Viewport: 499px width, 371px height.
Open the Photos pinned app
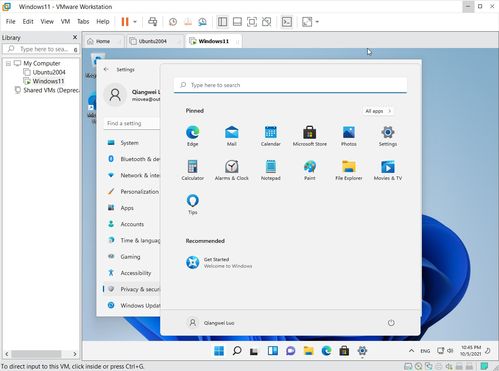tap(349, 136)
